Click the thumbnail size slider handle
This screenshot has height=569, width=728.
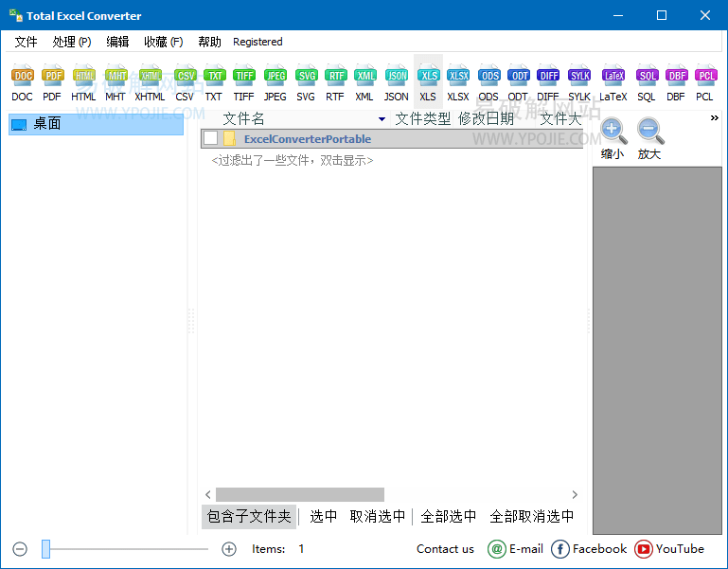point(45,549)
